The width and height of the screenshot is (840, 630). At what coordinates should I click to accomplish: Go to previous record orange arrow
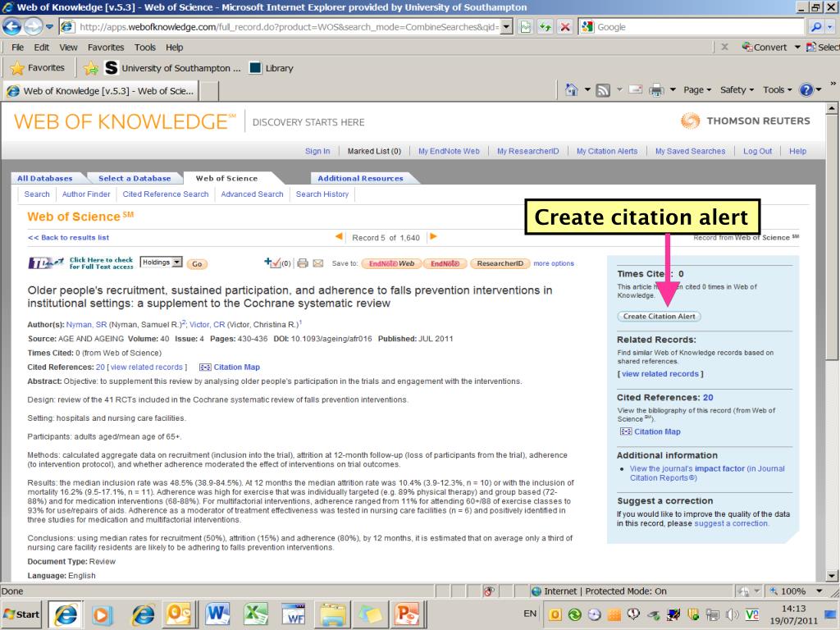coord(339,236)
